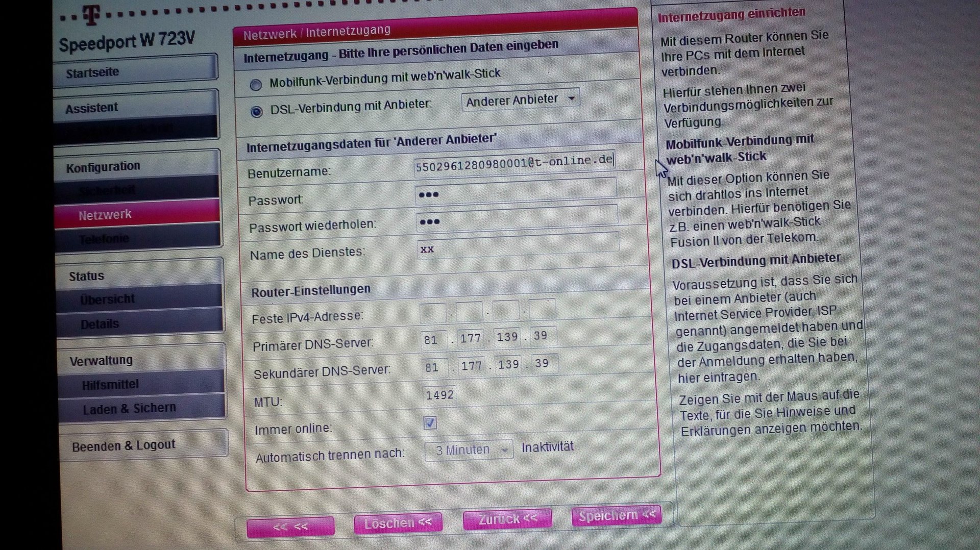980x550 pixels.
Task: Open Details under Status
Action: [140, 322]
